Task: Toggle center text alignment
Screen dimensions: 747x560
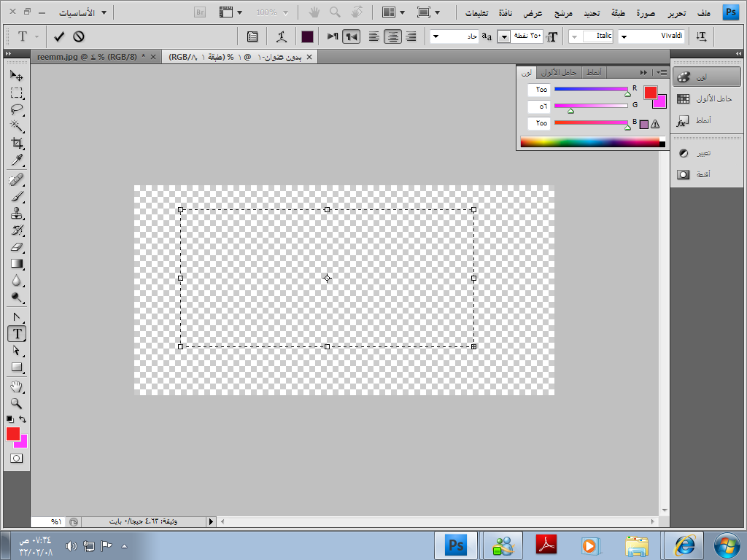Action: [392, 36]
